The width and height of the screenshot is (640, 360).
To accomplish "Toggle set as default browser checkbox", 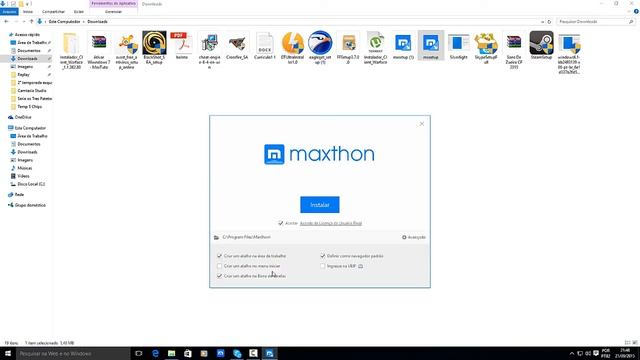I will [323, 256].
